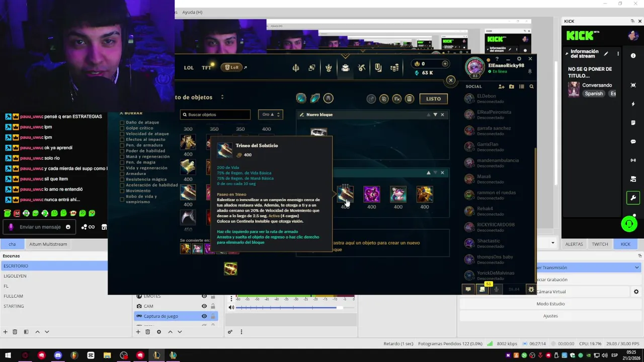Viewport: 644px width, 362px height.
Task: Open the Windows Start menu
Action: [8, 355]
